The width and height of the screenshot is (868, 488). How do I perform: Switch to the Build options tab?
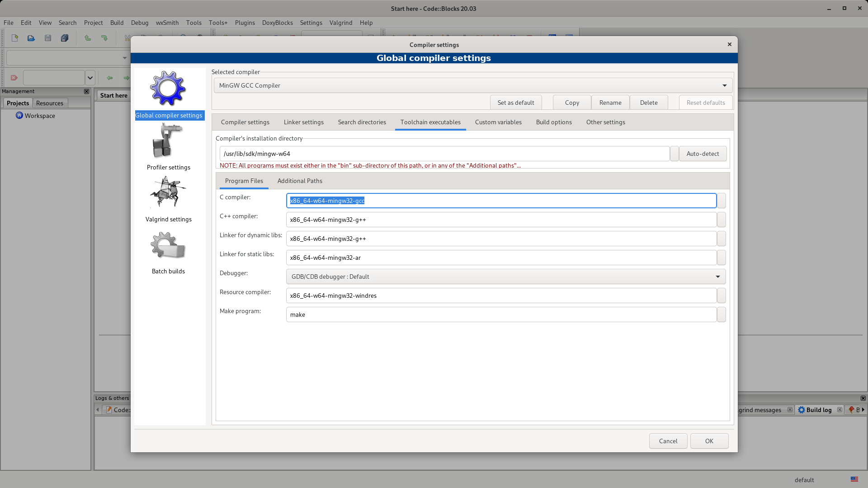click(554, 122)
